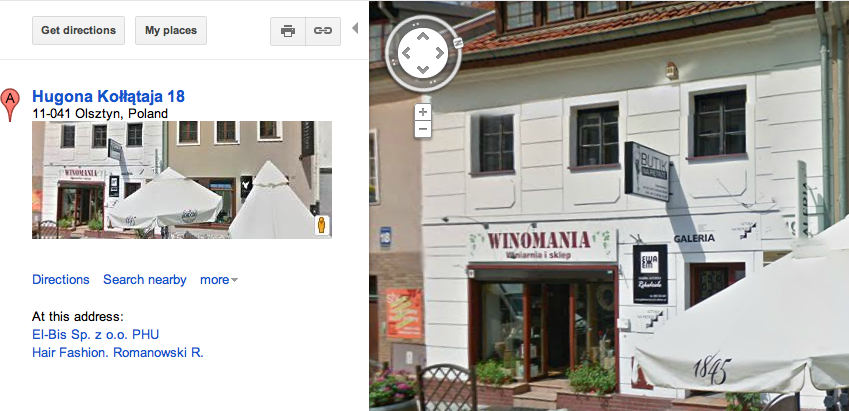Zoom in using the plus button
The height and width of the screenshot is (411, 849).
(x=423, y=113)
